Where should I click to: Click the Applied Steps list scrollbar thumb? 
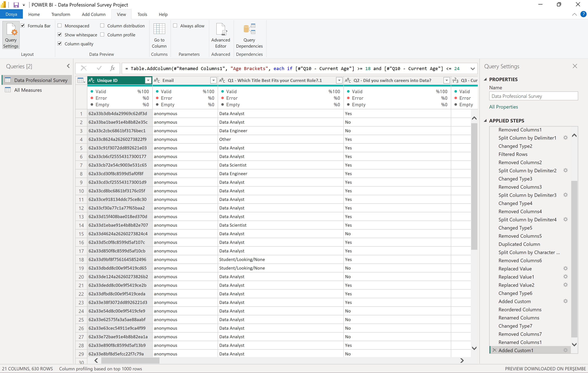[574, 259]
